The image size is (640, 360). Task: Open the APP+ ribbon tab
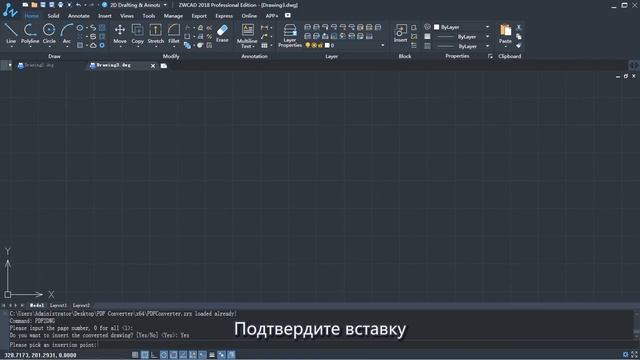[x=271, y=16]
